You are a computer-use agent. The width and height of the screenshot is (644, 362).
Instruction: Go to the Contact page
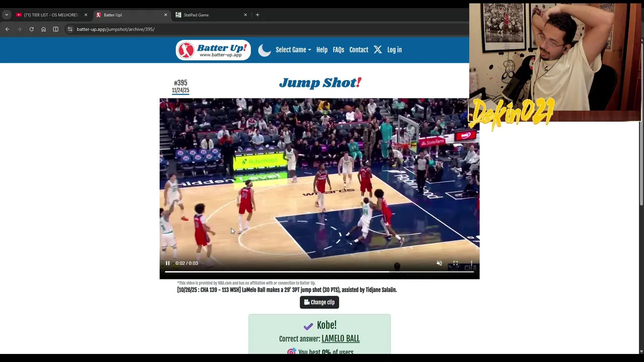(359, 50)
